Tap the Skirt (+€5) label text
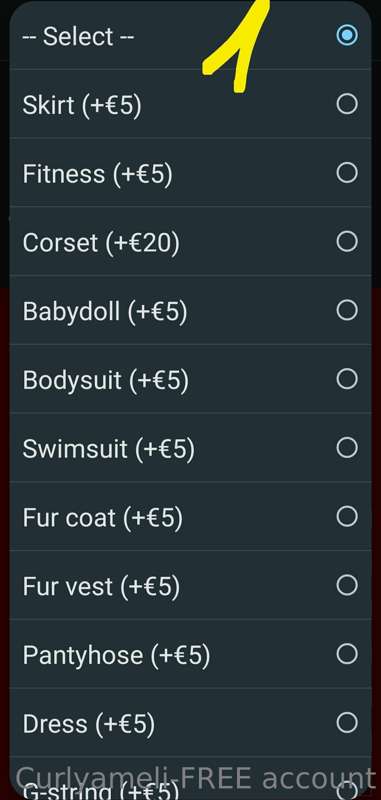 (82, 105)
